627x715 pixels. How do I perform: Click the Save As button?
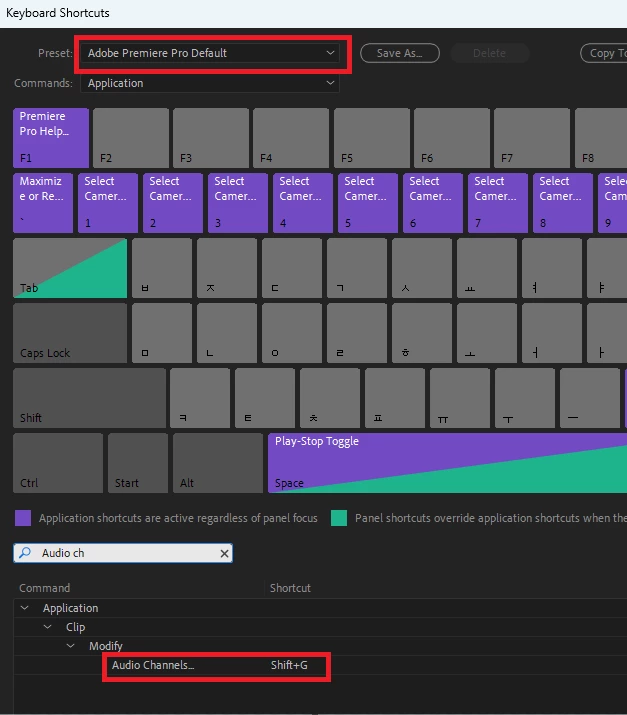click(x=400, y=53)
